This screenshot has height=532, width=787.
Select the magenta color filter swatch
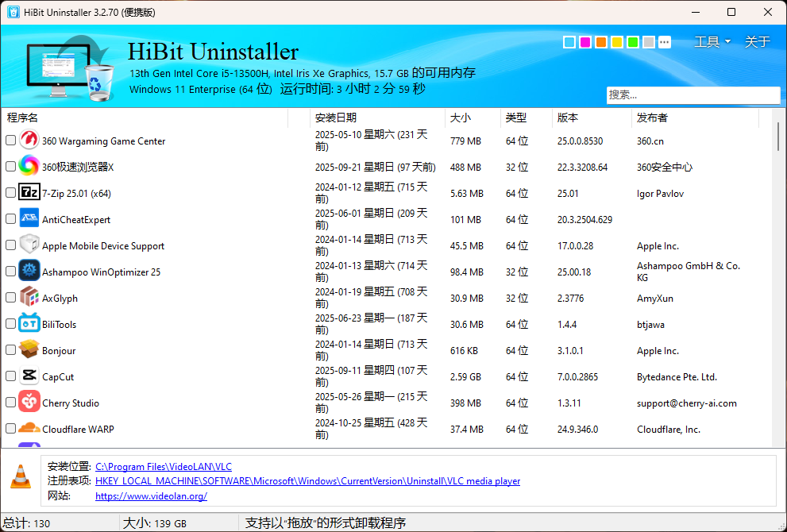click(x=584, y=42)
